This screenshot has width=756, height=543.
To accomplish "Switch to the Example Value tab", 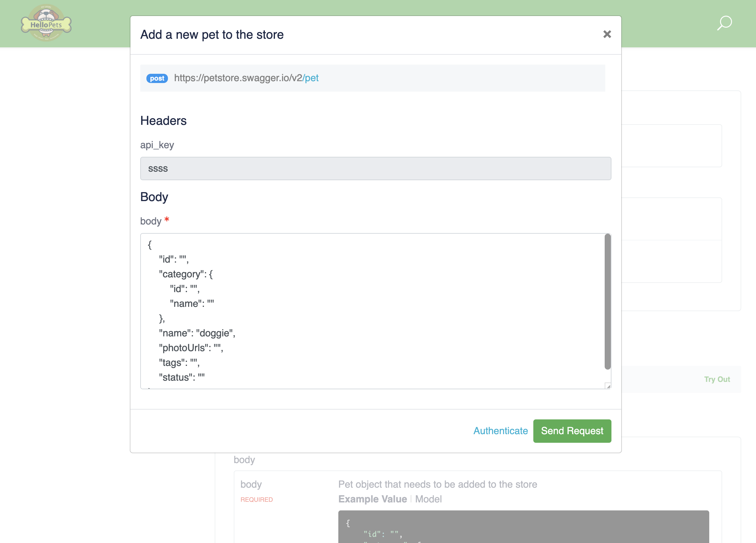I will pyautogui.click(x=372, y=499).
